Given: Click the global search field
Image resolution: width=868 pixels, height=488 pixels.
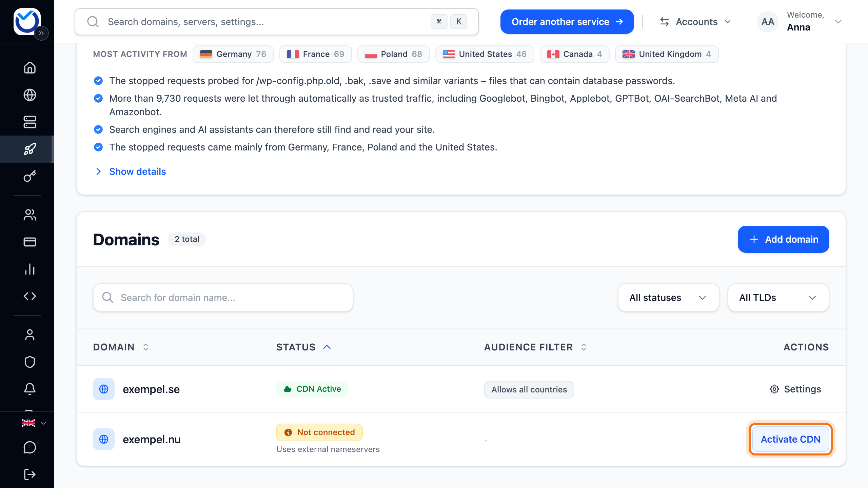Looking at the screenshot, I should pos(277,22).
